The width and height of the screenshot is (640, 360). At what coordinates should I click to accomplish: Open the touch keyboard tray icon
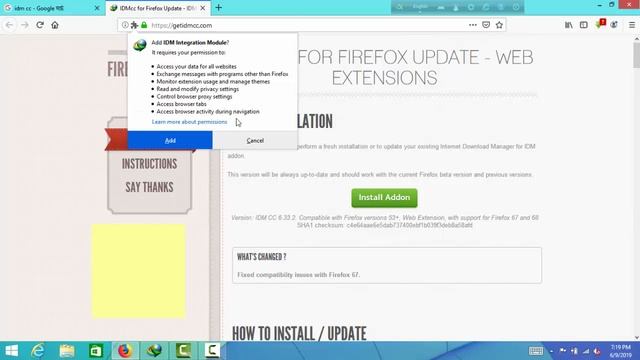pyautogui.click(x=536, y=351)
